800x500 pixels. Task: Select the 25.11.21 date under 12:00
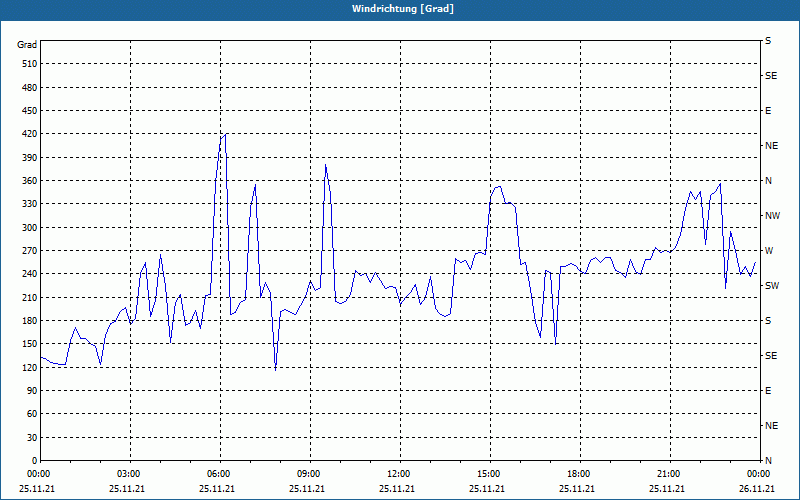(396, 488)
